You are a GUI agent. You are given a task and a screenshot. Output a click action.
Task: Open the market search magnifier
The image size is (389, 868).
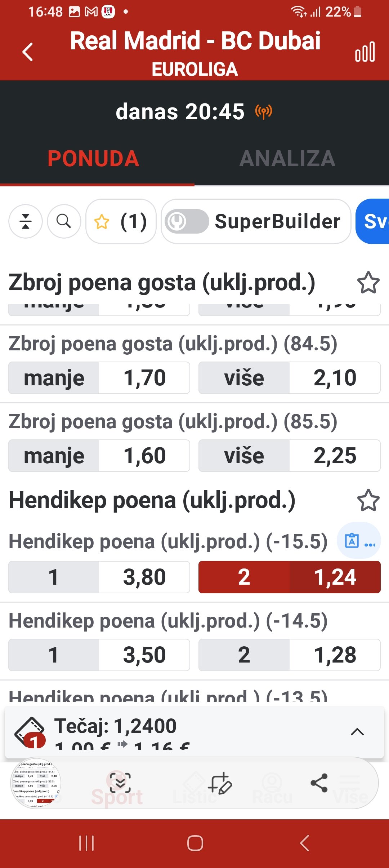[x=64, y=221]
